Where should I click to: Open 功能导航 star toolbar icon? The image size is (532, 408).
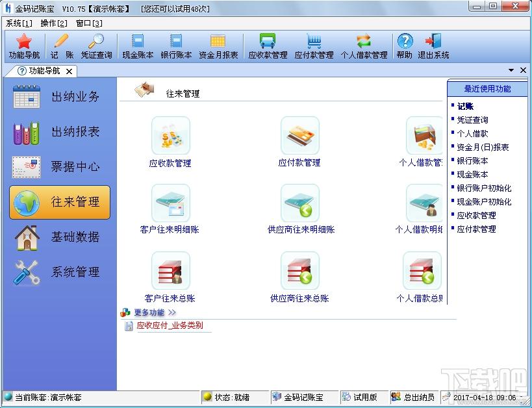[24, 46]
